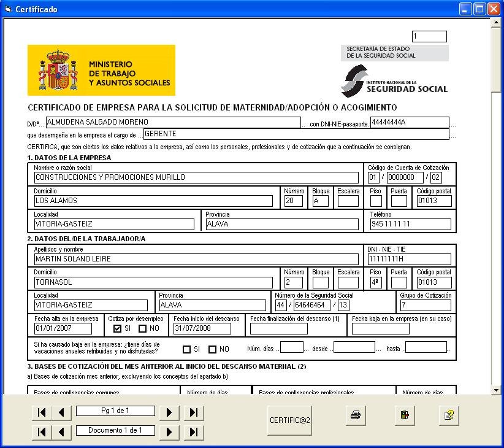Click scrollbar down arrow on form

tap(496, 390)
